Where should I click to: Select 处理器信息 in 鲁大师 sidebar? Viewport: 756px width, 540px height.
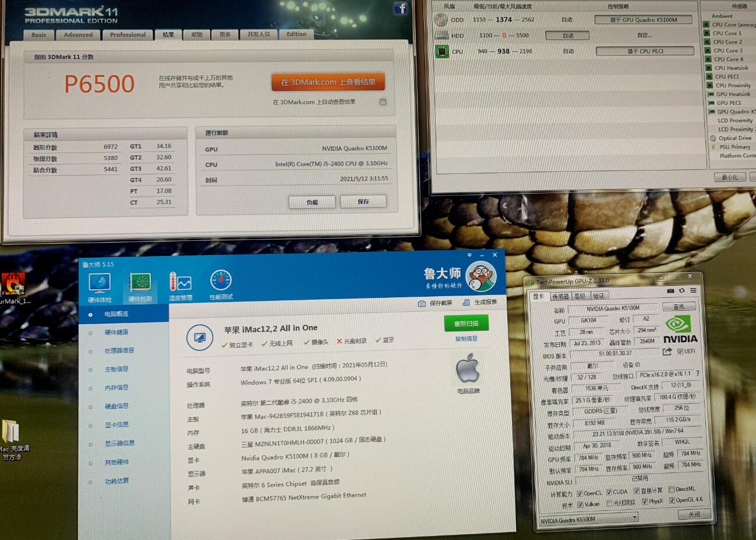pos(119,350)
